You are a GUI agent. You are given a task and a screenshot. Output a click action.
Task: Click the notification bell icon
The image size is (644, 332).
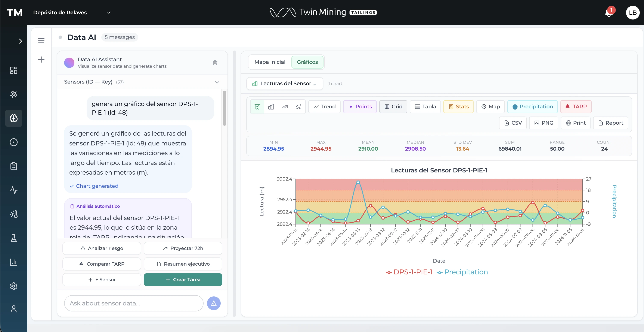click(609, 13)
